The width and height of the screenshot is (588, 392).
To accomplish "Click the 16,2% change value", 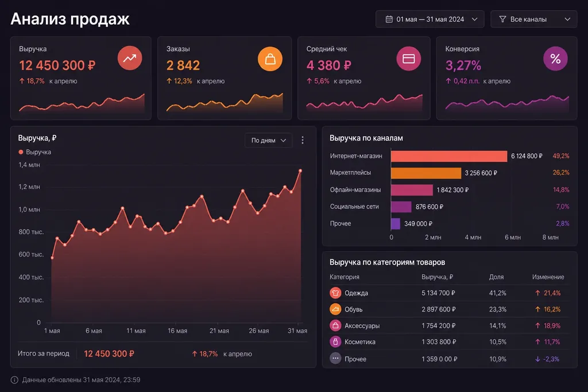I will tap(552, 309).
